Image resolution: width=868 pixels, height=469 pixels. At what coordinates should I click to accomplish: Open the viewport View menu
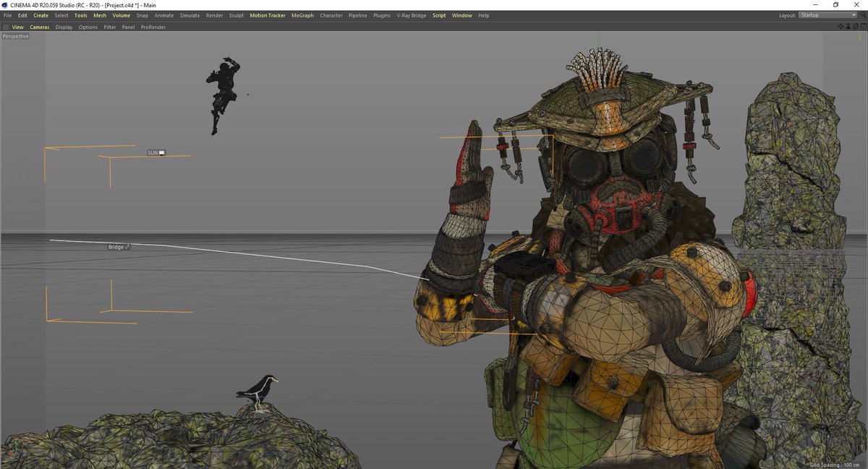[x=18, y=27]
